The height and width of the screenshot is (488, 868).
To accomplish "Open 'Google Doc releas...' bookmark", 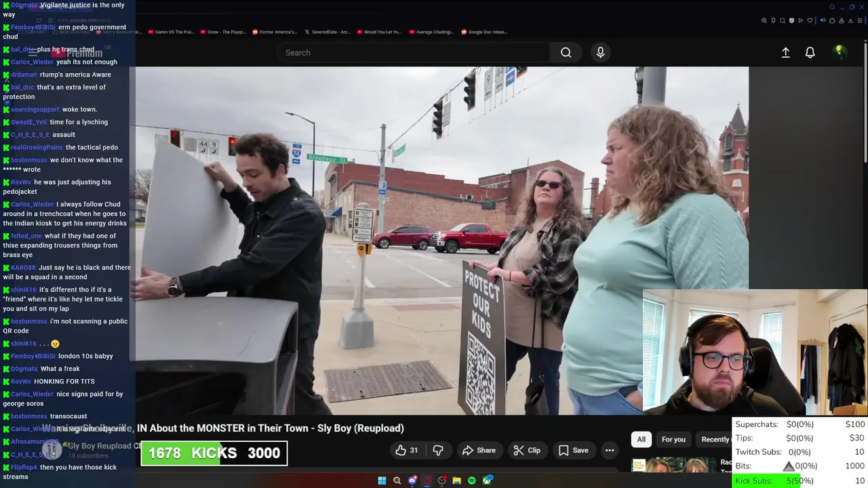I will (x=484, y=32).
